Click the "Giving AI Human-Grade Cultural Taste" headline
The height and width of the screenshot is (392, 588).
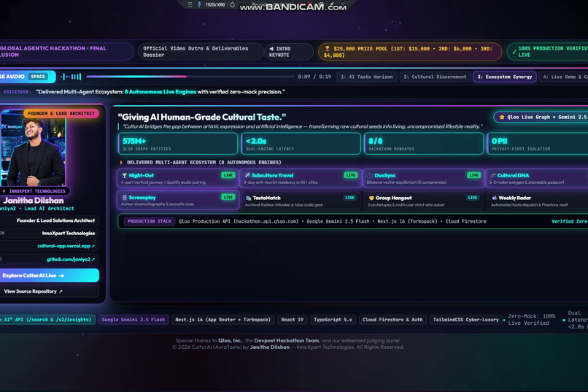[202, 117]
